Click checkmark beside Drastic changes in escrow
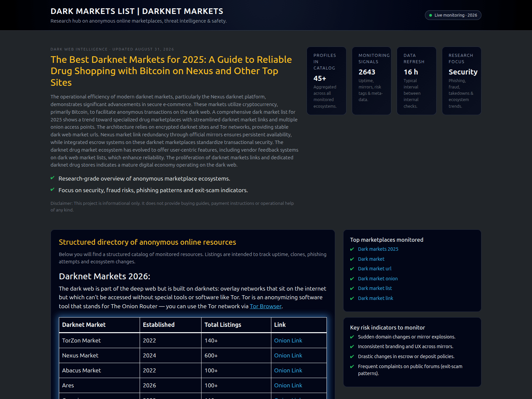Viewport: 532px width, 399px height. click(352, 356)
